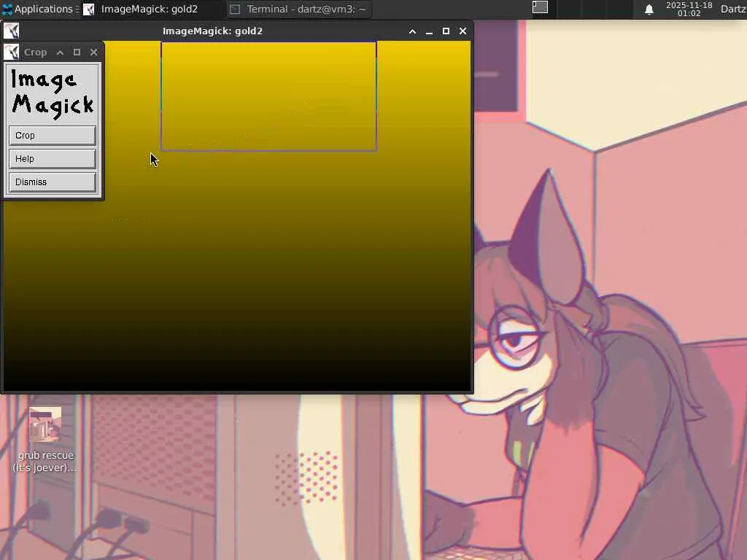Close the Crop dialog window
Screen dimensions: 747x560
(x=94, y=52)
